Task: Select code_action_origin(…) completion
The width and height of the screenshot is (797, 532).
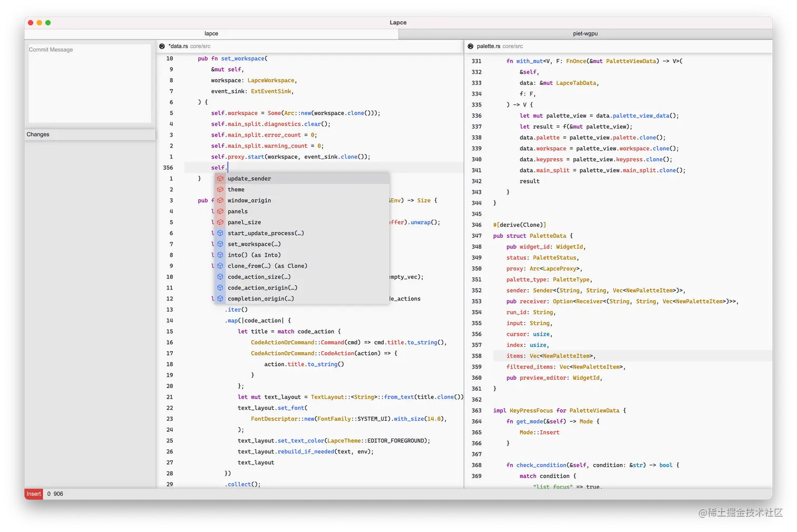Action: tap(302, 288)
